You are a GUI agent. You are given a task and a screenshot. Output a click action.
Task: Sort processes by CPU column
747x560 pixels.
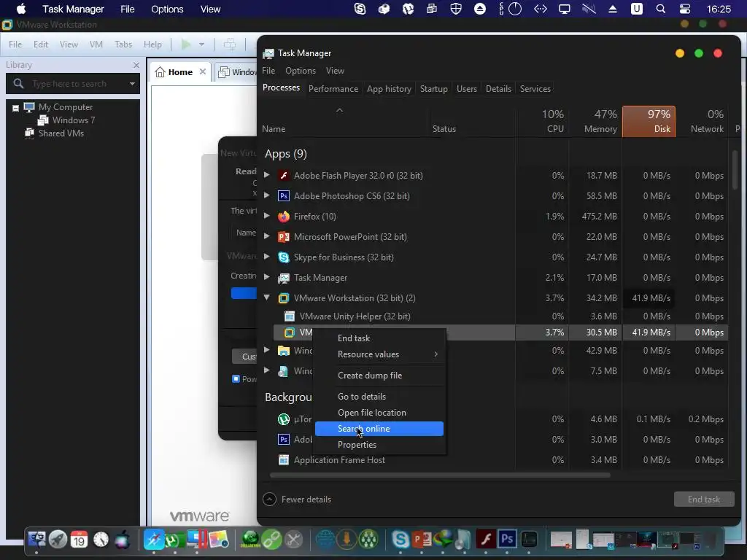(x=543, y=122)
